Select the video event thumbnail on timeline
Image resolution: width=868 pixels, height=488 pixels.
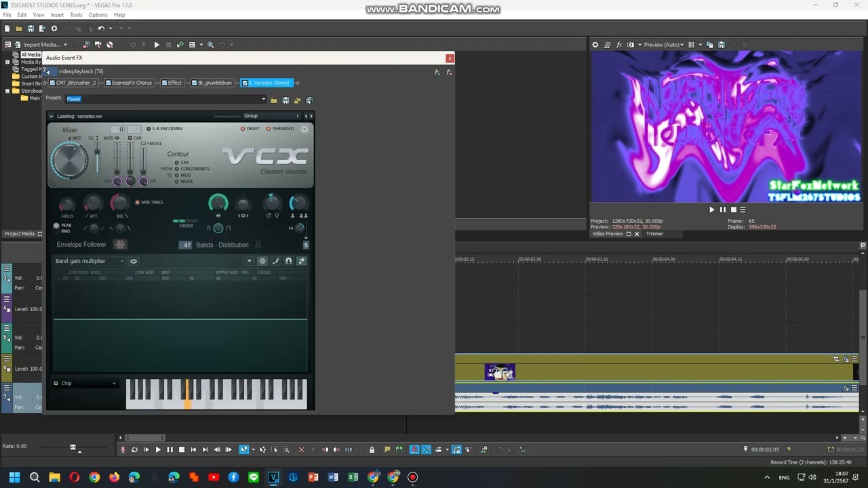pyautogui.click(x=500, y=372)
